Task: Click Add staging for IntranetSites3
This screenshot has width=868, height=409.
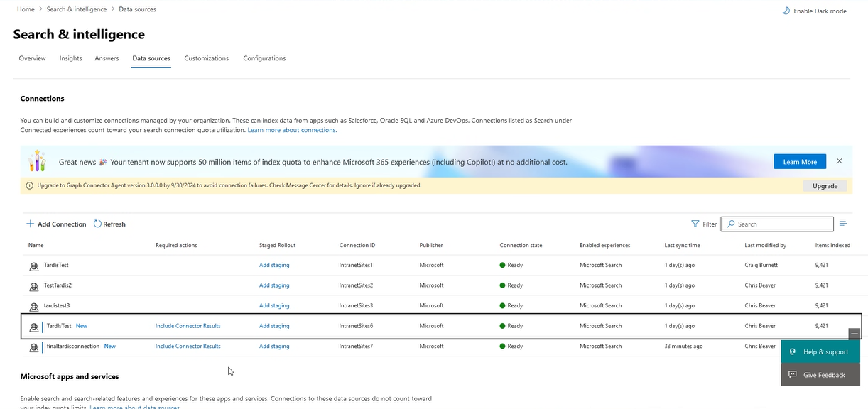Action: pyautogui.click(x=274, y=305)
